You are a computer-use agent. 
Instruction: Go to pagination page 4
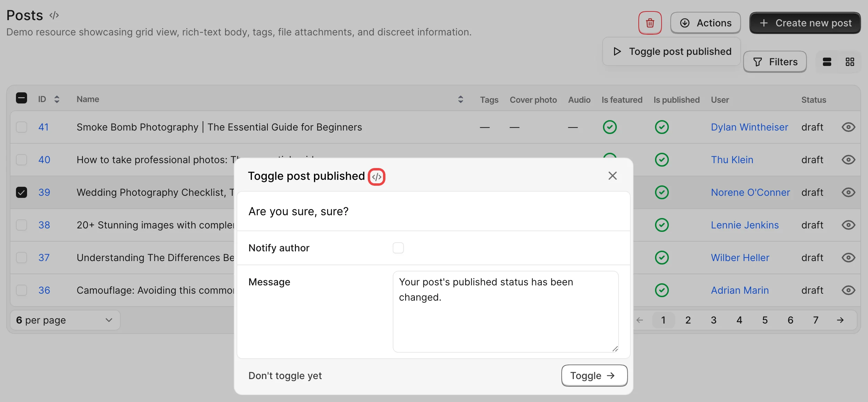739,320
